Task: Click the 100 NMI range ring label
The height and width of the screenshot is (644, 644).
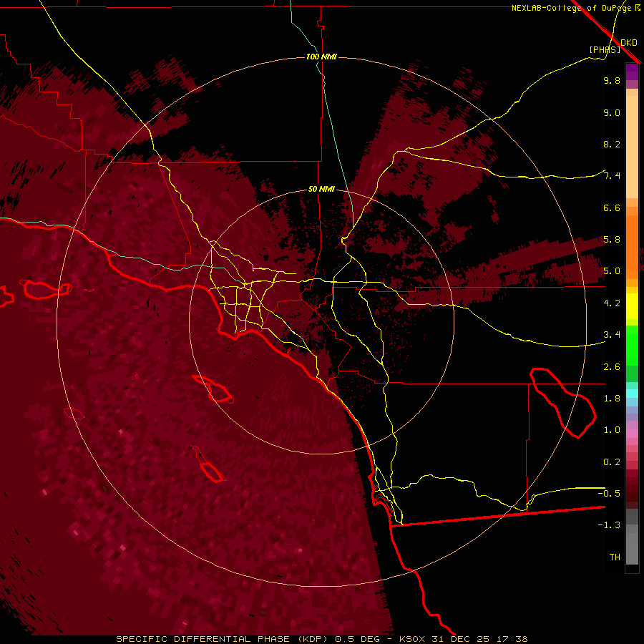Action: point(321,57)
